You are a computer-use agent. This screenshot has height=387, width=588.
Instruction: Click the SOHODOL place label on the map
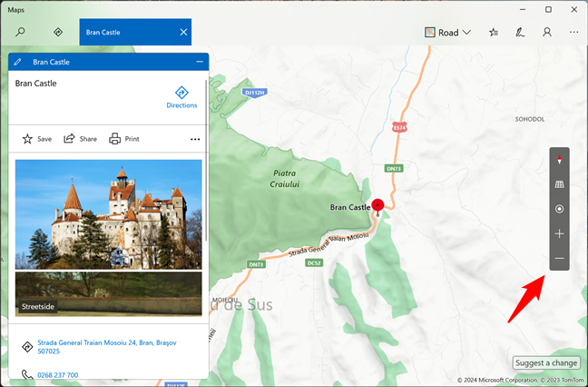(530, 119)
